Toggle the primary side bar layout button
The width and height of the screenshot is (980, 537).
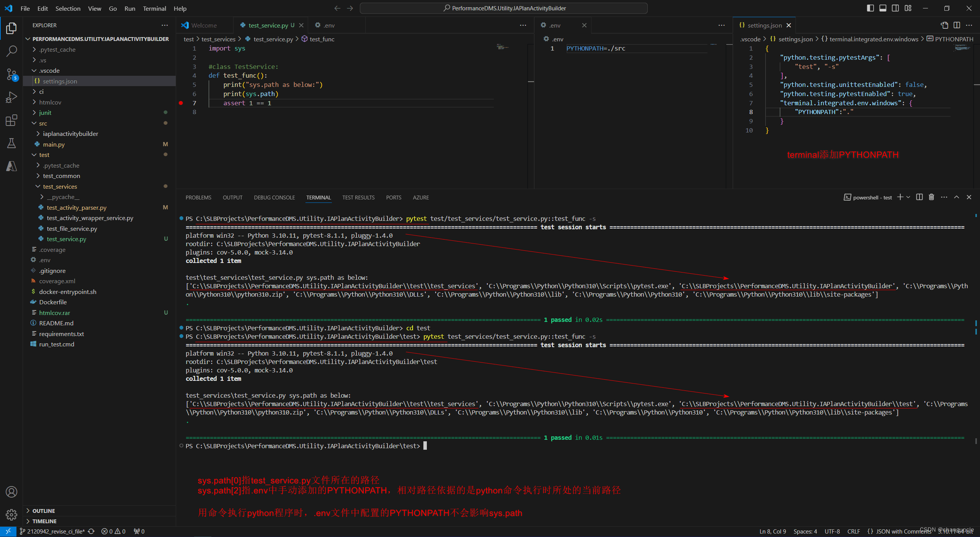pyautogui.click(x=870, y=8)
